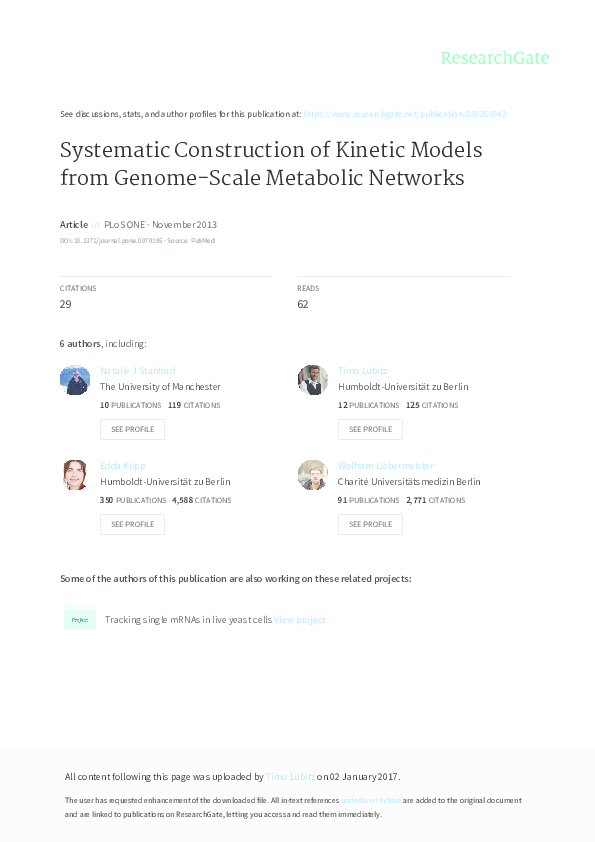The width and height of the screenshot is (595, 842).
Task: Open Wolfram Liebermeister's profile picture
Action: click(x=313, y=475)
